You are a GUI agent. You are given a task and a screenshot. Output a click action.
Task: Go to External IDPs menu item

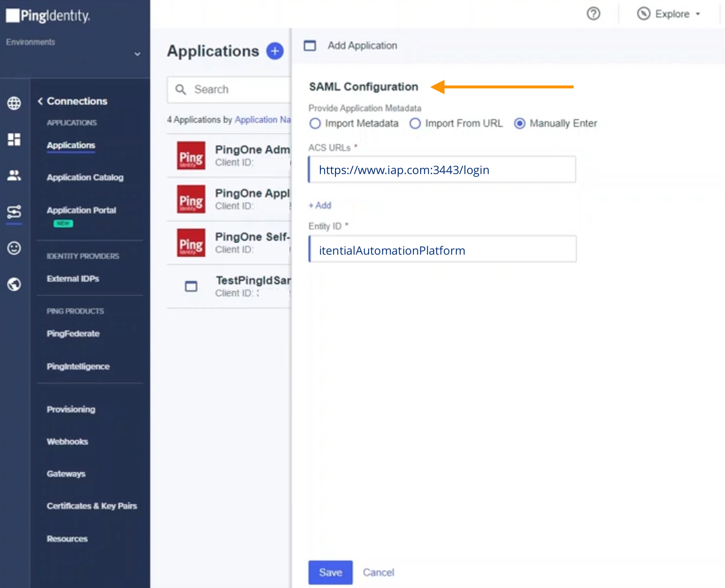[73, 279]
